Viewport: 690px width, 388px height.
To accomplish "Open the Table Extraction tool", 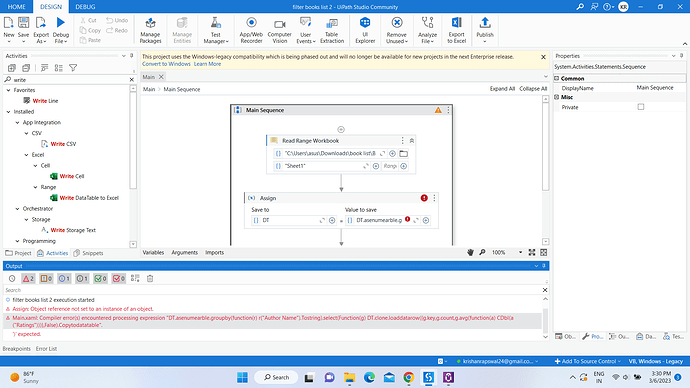I will pos(332,30).
